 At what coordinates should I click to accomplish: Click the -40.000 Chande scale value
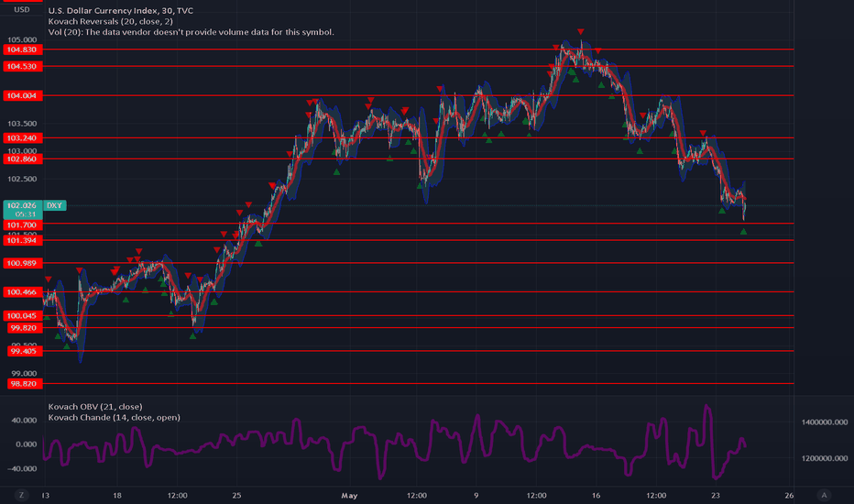(x=22, y=468)
